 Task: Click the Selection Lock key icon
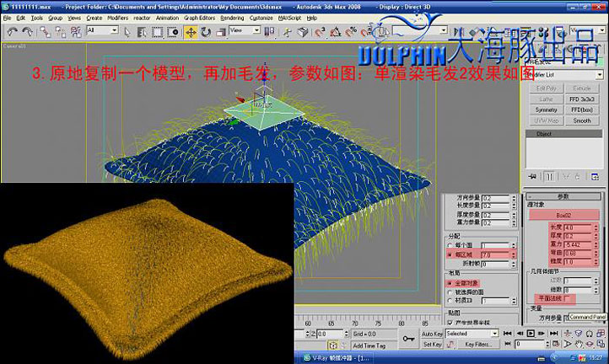point(408,339)
